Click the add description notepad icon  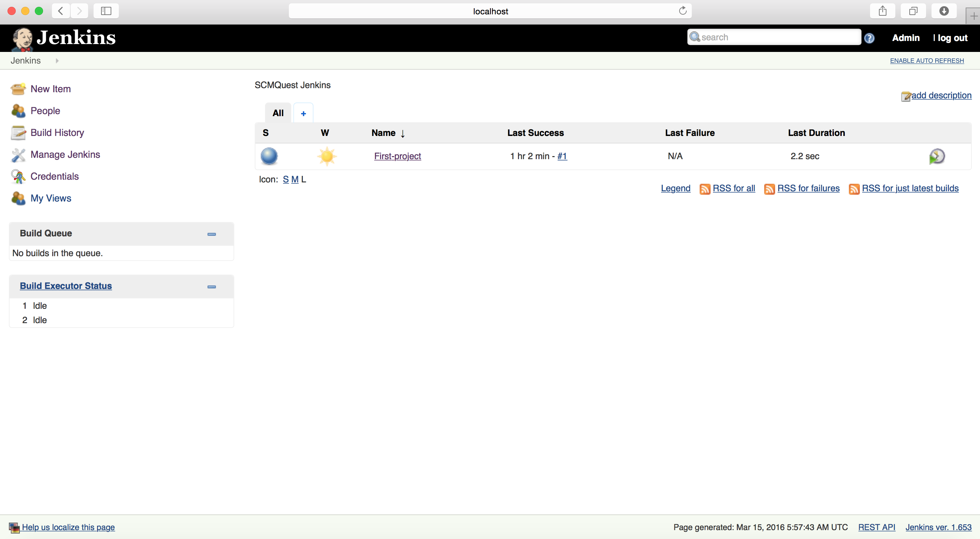(x=906, y=96)
